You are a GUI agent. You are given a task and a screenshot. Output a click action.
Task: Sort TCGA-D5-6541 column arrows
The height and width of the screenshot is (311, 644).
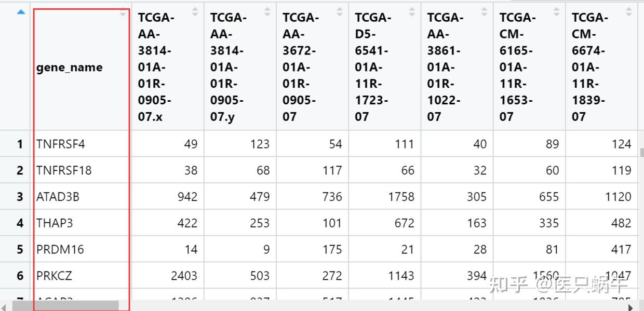coord(412,12)
